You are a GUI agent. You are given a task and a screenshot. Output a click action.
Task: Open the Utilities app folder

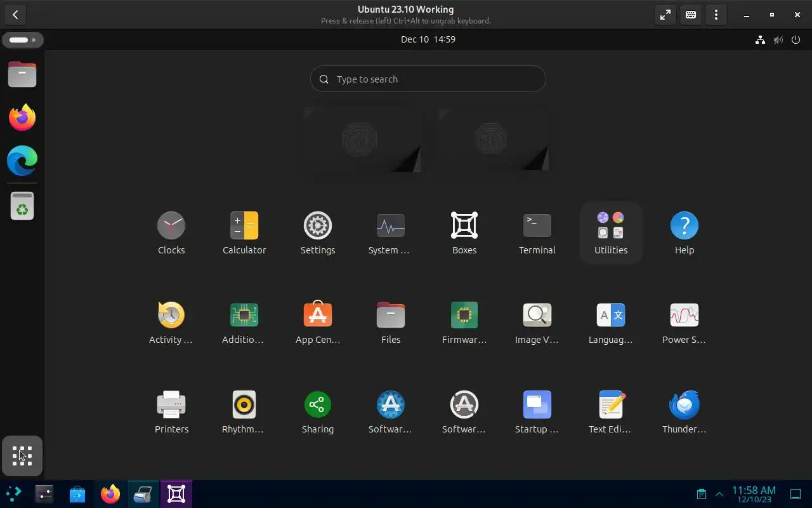click(x=611, y=233)
